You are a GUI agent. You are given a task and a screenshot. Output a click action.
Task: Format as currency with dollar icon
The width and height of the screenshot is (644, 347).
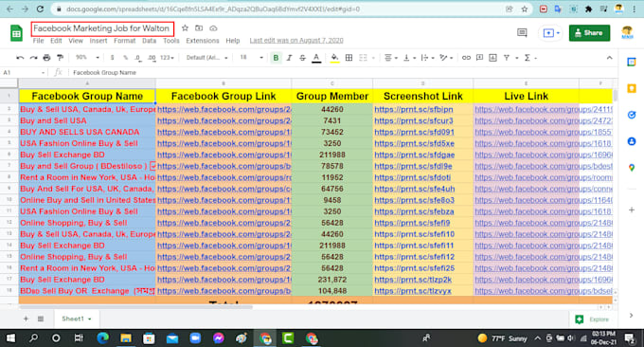tap(112, 58)
